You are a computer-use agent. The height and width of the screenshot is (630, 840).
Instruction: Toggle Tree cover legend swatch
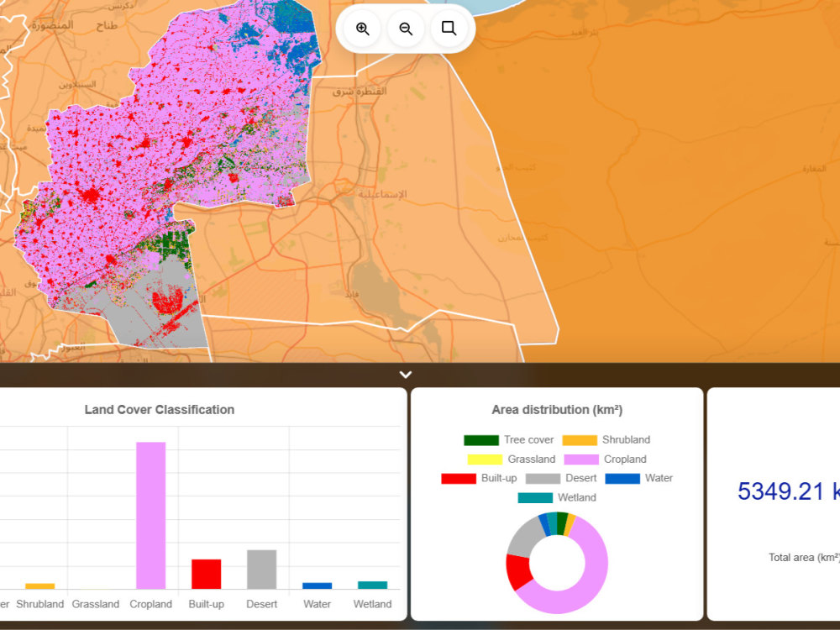pyautogui.click(x=481, y=440)
